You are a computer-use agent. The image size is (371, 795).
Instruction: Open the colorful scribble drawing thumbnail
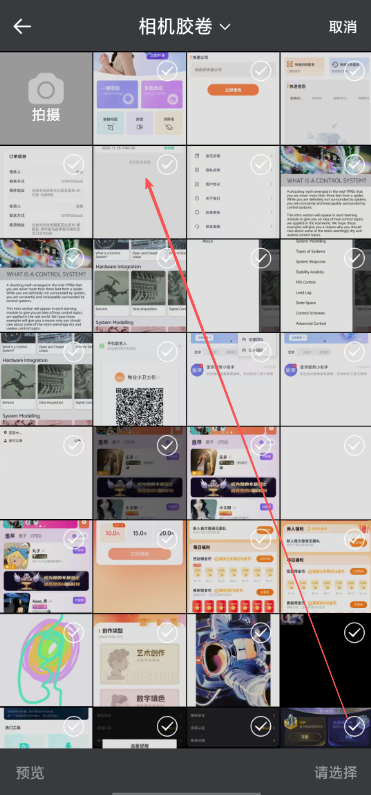[x=46, y=660]
